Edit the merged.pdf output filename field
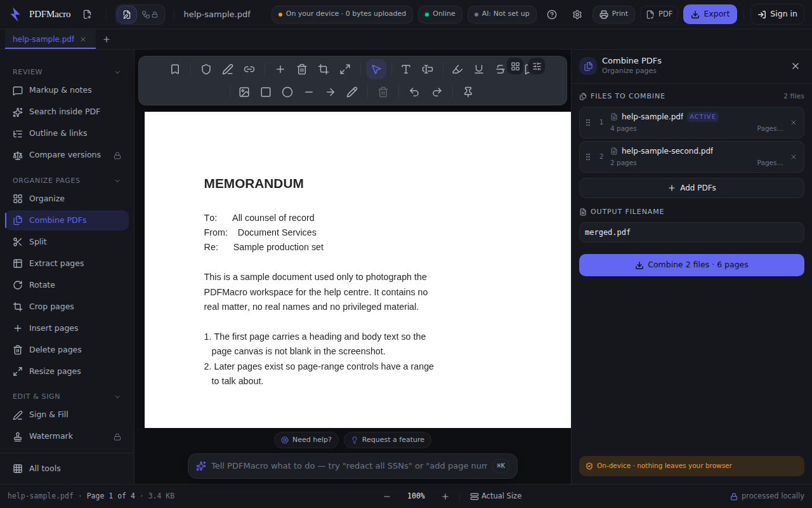The image size is (812, 508). pyautogui.click(x=691, y=232)
